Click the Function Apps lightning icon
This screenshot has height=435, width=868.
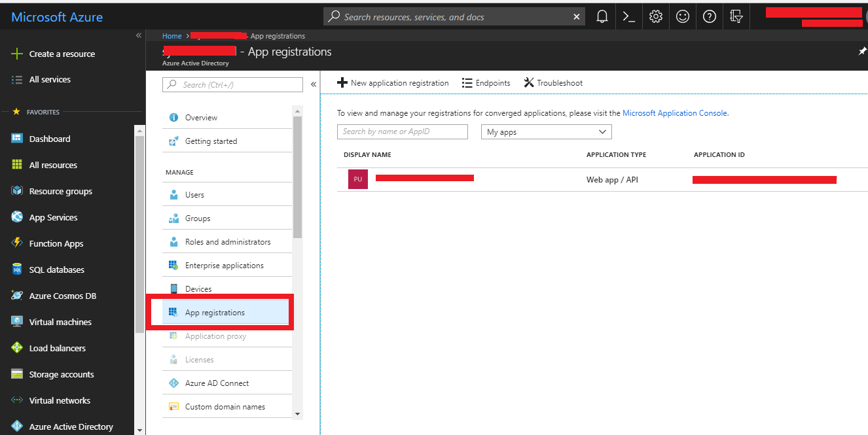pos(17,243)
